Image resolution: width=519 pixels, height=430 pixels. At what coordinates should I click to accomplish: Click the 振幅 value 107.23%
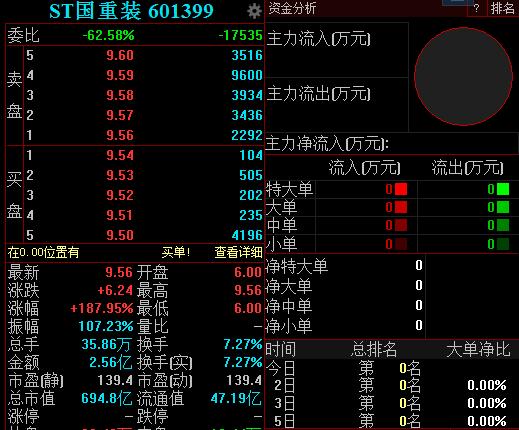coord(106,326)
